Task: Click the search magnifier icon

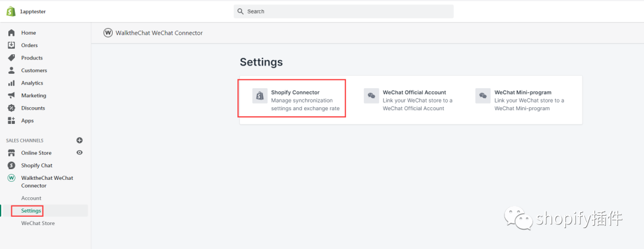Action: pyautogui.click(x=241, y=11)
